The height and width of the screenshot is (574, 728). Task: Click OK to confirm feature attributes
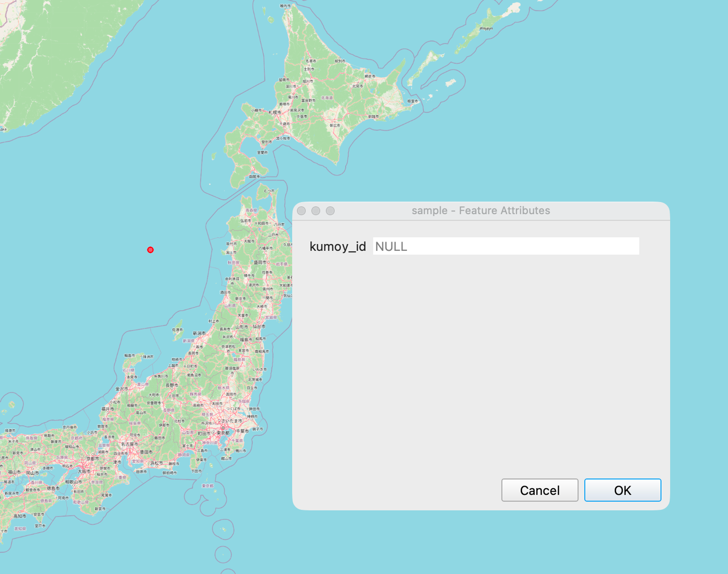click(622, 490)
